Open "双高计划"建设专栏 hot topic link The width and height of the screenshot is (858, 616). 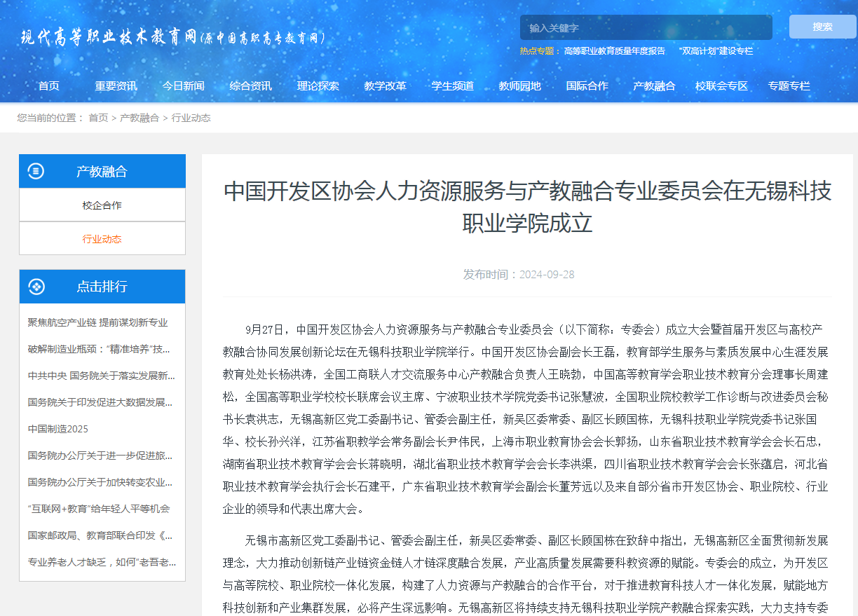click(716, 51)
